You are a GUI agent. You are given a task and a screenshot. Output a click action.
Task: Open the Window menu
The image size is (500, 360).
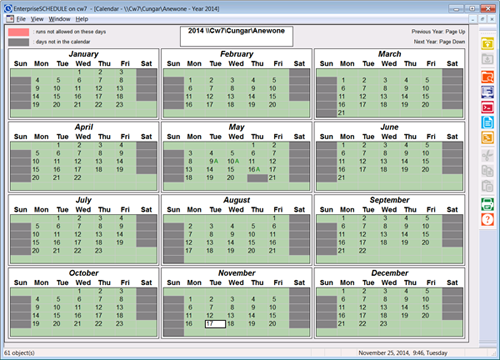[x=59, y=19]
